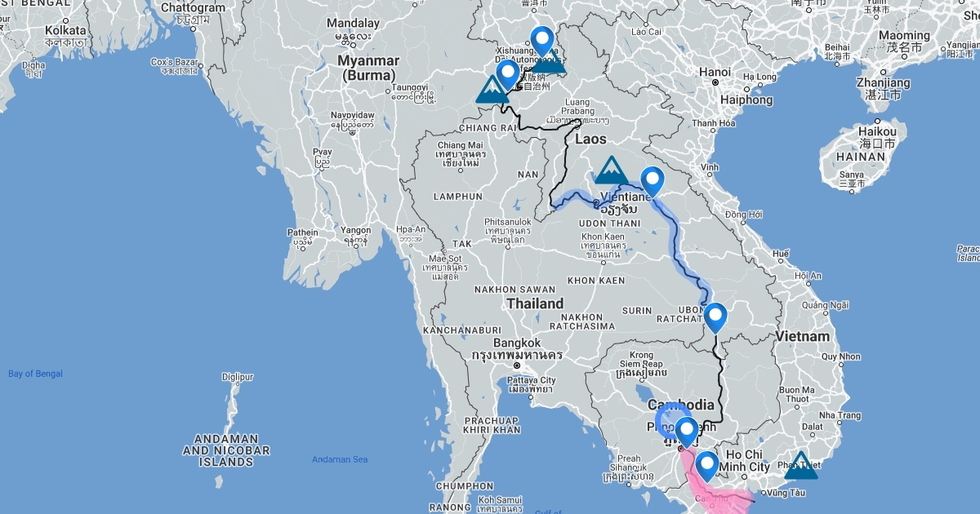980x514 pixels.
Task: Select the pin near Ubon Ratchathani
Action: (715, 317)
